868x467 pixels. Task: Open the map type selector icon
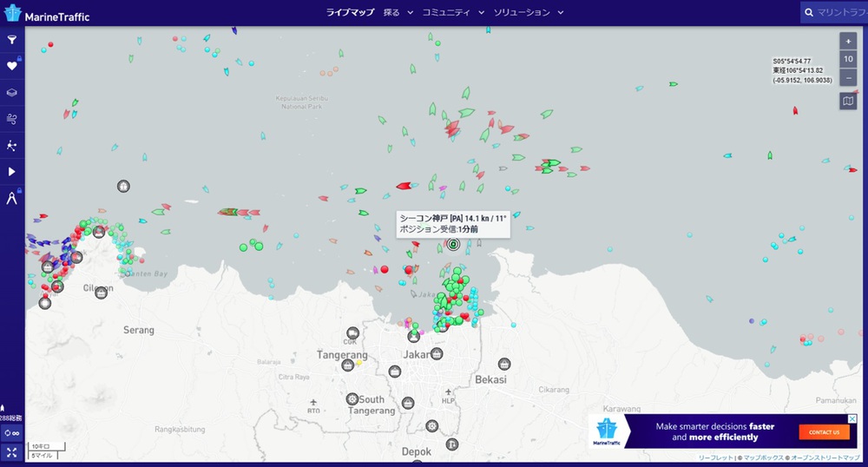click(x=848, y=102)
